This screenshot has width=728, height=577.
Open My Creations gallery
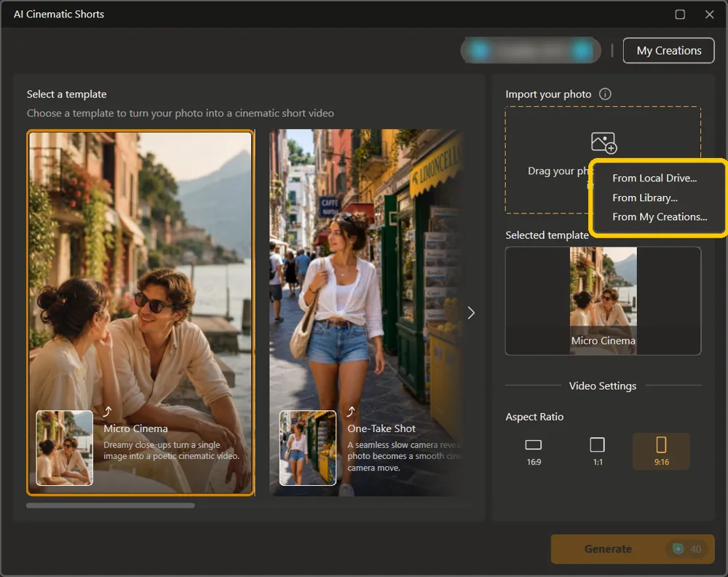[668, 51]
